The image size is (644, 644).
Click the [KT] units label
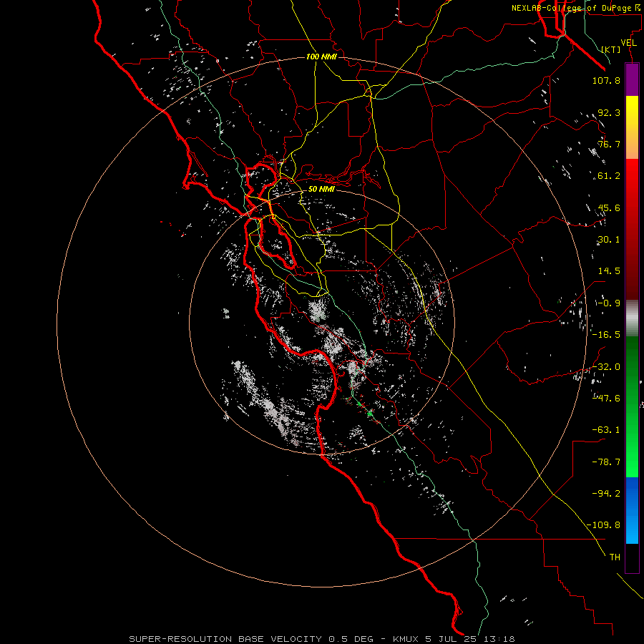pos(611,49)
